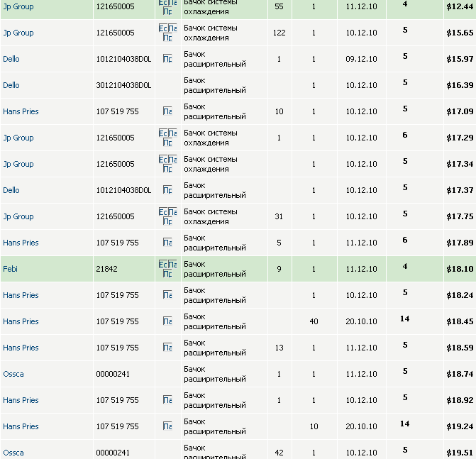Click the Пр icon in the $17.75 row
Image resolution: width=476 pixels, height=459 pixels.
click(167, 221)
